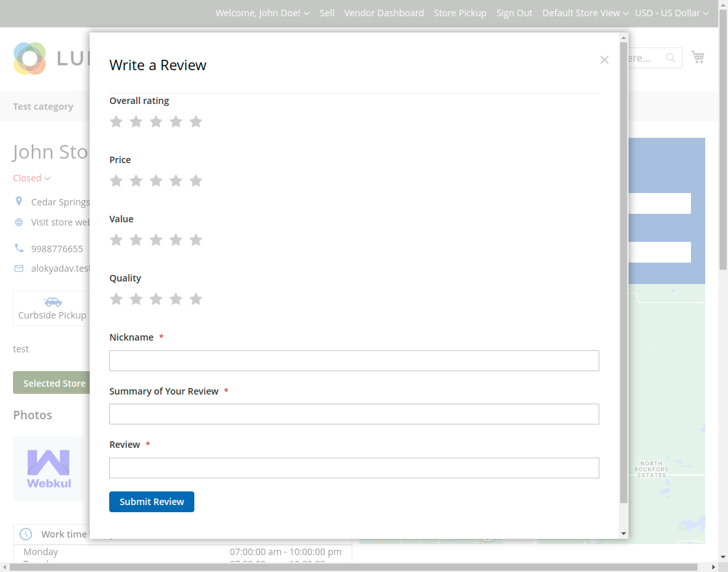Click the Sign Out link
728x572 pixels.
(514, 12)
